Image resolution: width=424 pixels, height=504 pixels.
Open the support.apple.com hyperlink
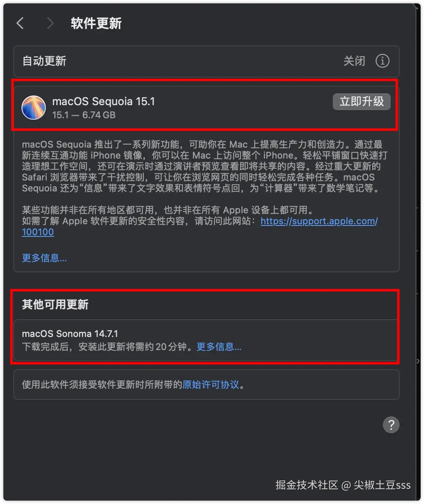[319, 221]
